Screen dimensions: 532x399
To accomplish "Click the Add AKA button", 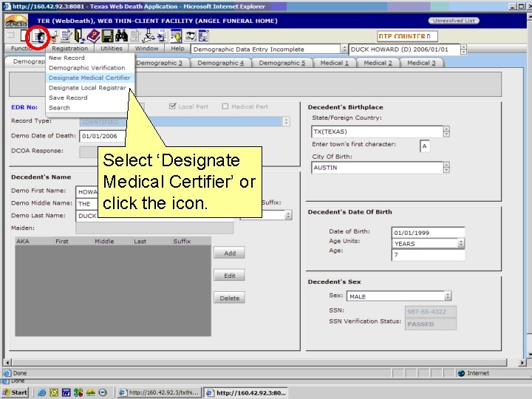I will 230,253.
